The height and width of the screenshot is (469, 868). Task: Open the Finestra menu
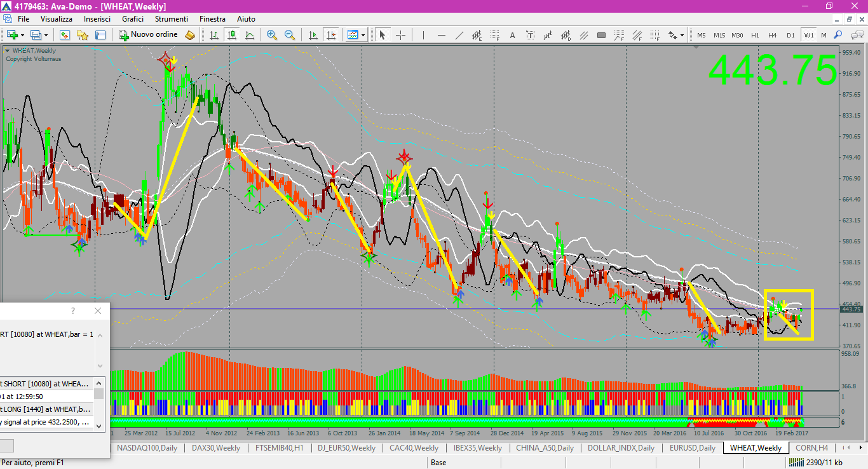pos(212,19)
